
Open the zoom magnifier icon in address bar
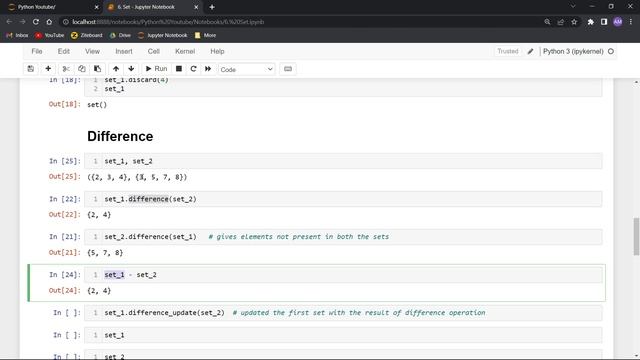click(547, 22)
